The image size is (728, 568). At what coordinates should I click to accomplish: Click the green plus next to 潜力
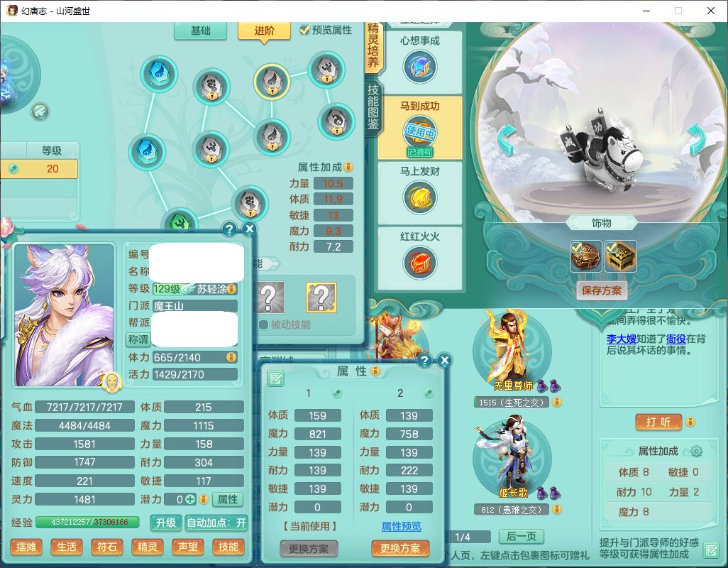point(190,499)
